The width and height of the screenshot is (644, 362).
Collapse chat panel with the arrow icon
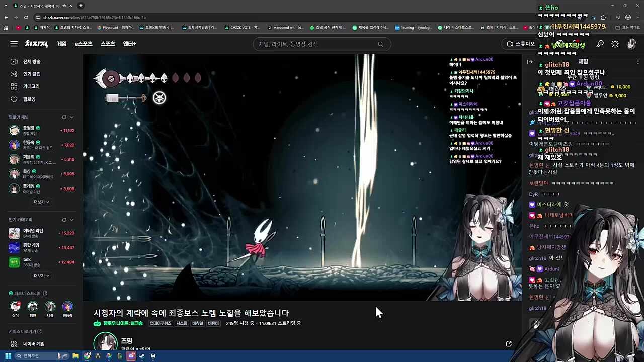[x=530, y=62]
